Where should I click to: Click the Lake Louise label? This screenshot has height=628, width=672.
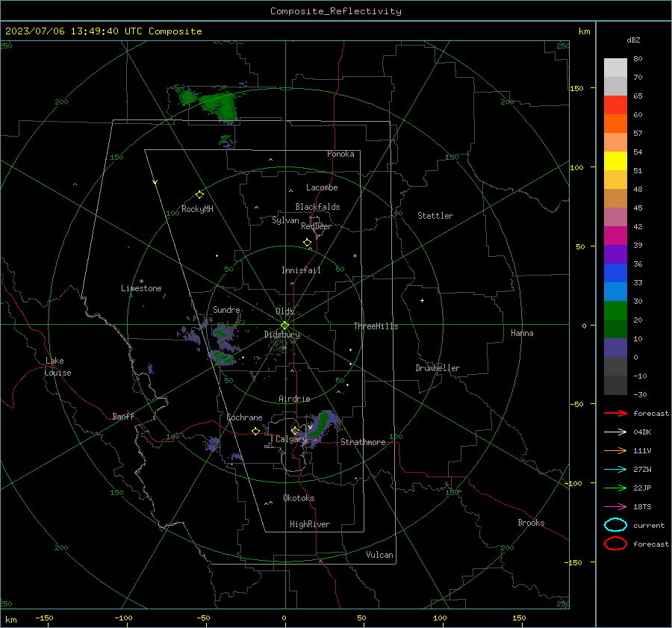tap(57, 367)
